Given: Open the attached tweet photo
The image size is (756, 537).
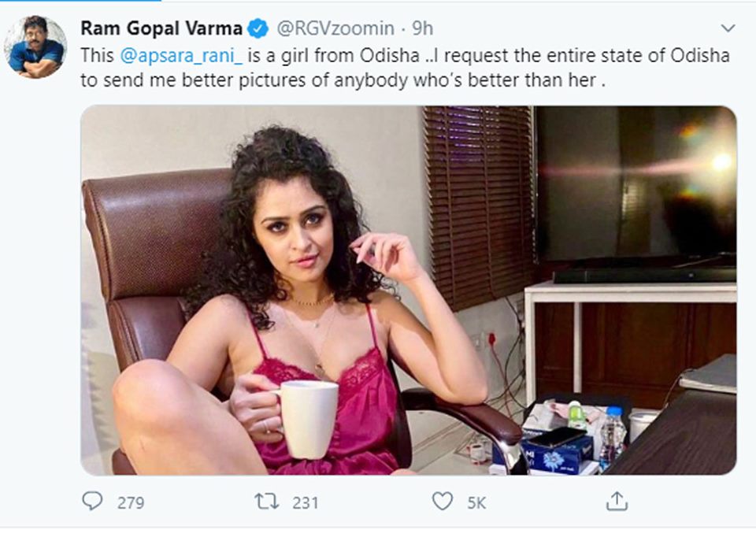Looking at the screenshot, I should click(x=408, y=290).
